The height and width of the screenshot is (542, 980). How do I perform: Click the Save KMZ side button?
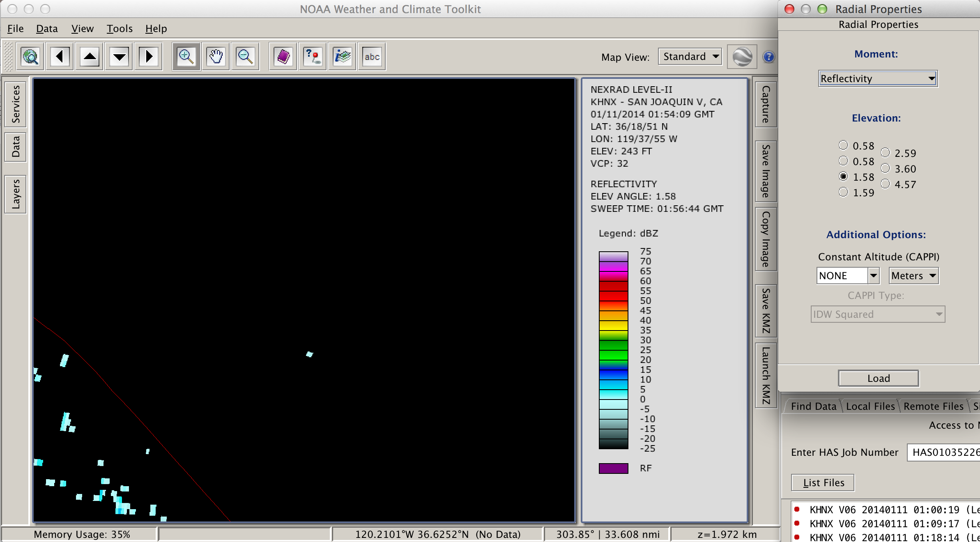766,311
